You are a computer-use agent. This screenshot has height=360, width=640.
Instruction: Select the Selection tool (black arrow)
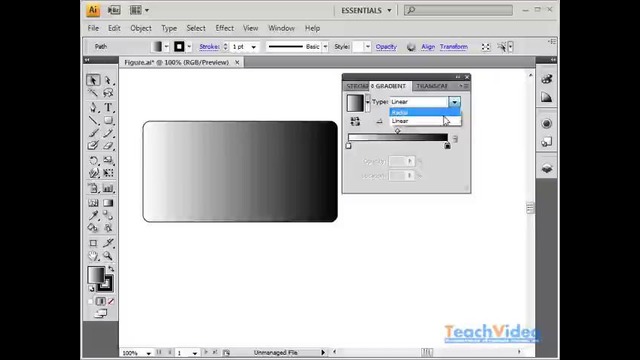tap(93, 80)
